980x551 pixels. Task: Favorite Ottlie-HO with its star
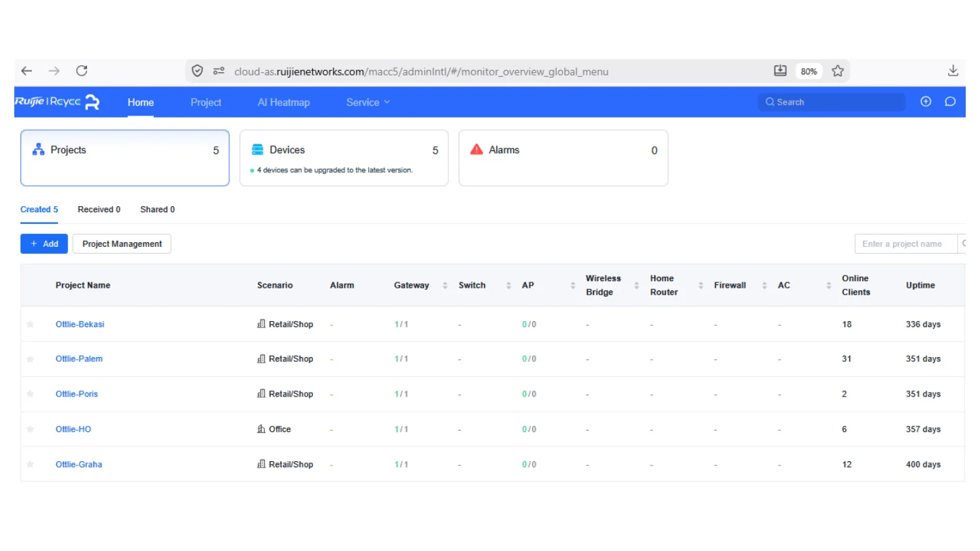coord(30,429)
